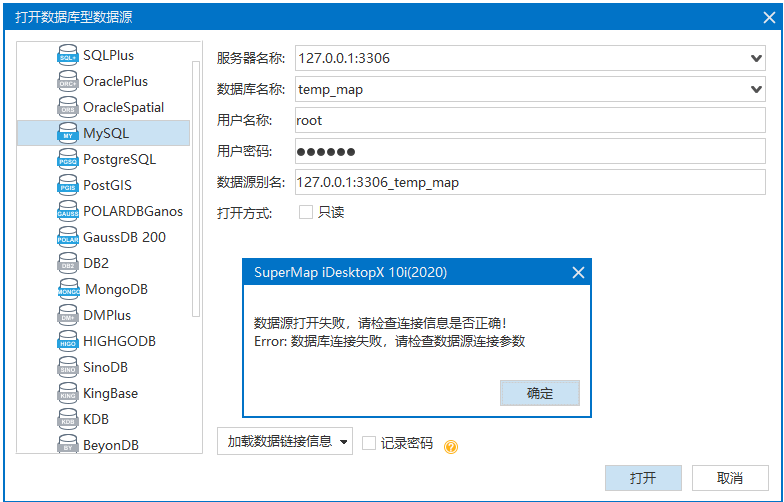The height and width of the screenshot is (502, 784).
Task: Click the 用户密码 password field
Action: [x=530, y=152]
